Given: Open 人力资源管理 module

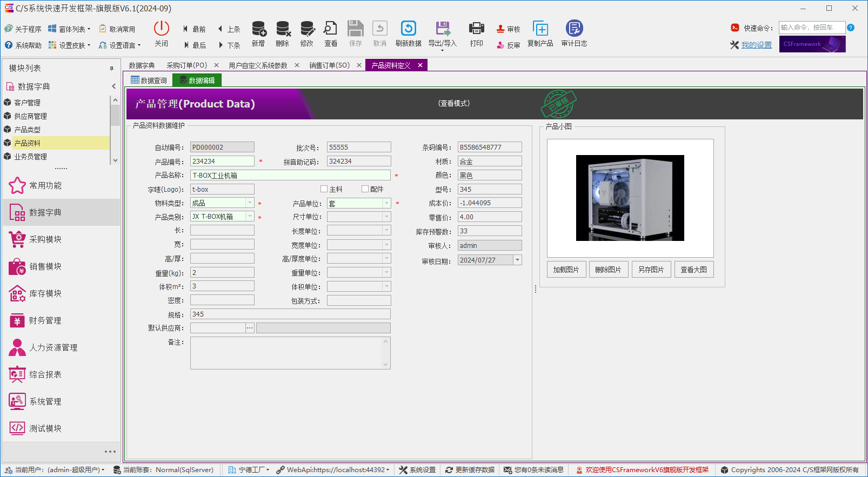Looking at the screenshot, I should tap(61, 347).
